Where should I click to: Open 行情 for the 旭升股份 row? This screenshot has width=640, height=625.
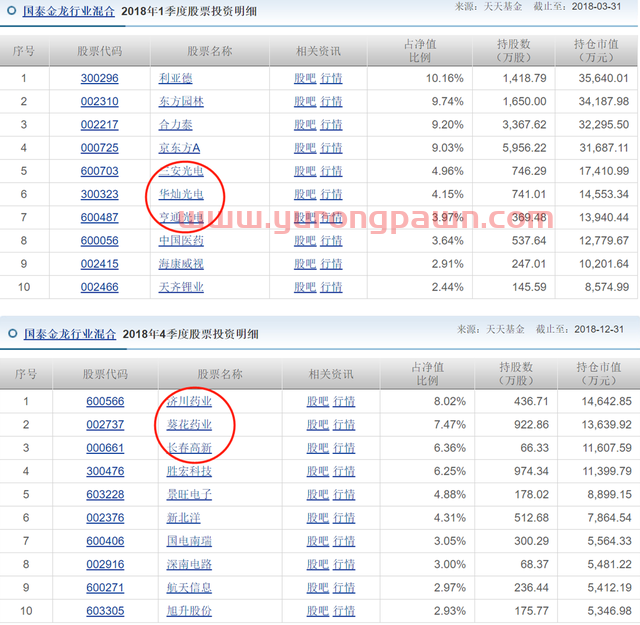point(344,611)
